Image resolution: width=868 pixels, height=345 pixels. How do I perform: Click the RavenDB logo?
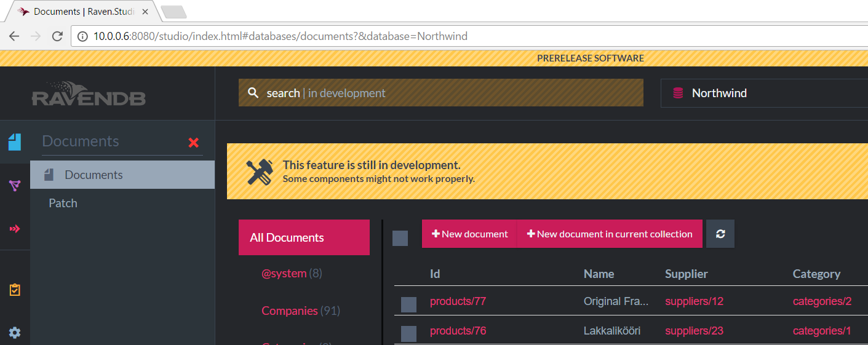click(x=89, y=93)
